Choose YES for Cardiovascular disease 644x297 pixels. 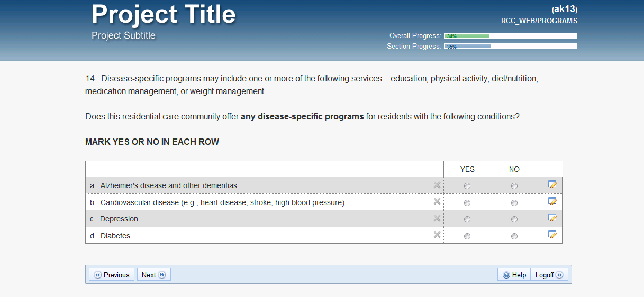click(x=467, y=203)
